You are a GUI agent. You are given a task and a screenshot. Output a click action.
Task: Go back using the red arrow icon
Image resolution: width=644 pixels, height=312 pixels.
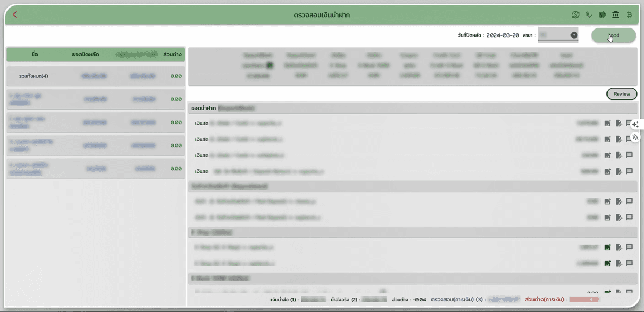click(14, 14)
